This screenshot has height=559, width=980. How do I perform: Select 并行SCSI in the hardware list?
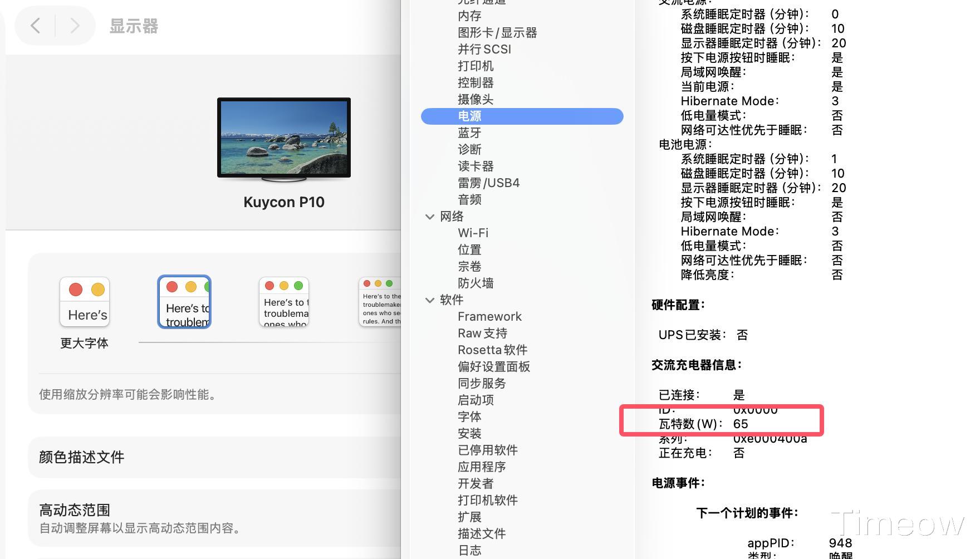point(484,50)
